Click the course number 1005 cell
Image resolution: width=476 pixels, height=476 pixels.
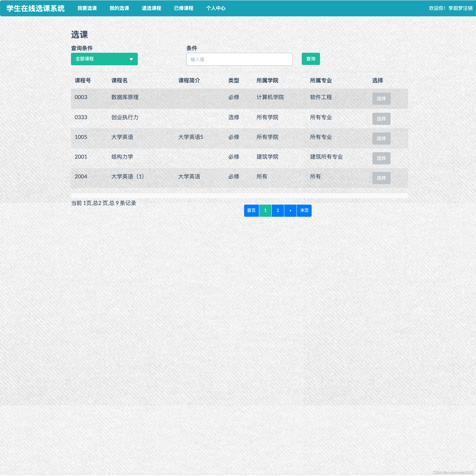coord(81,137)
